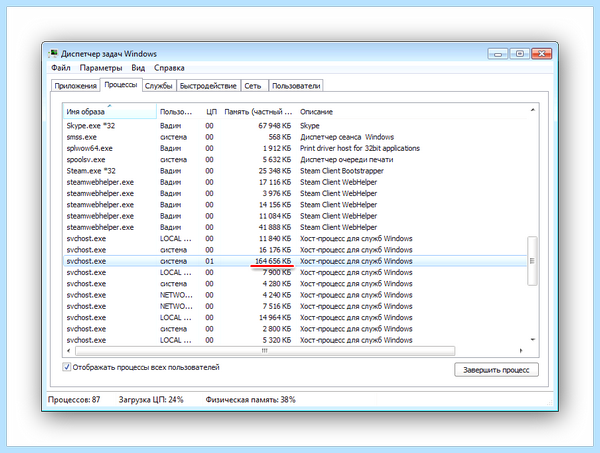Sort by Память (частный) column header
The width and height of the screenshot is (600, 453).
pos(258,111)
